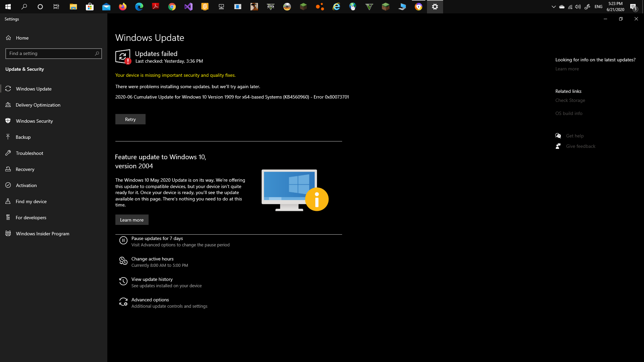Click the monitor illustration with info badge
Viewport: 644px width, 362px height.
coord(295,190)
